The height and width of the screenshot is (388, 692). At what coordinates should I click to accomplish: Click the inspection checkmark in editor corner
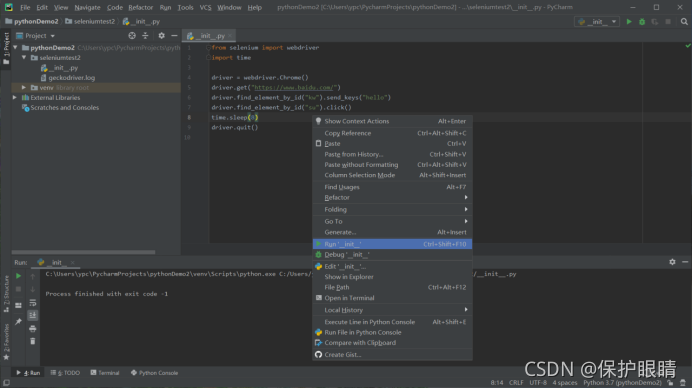point(688,46)
